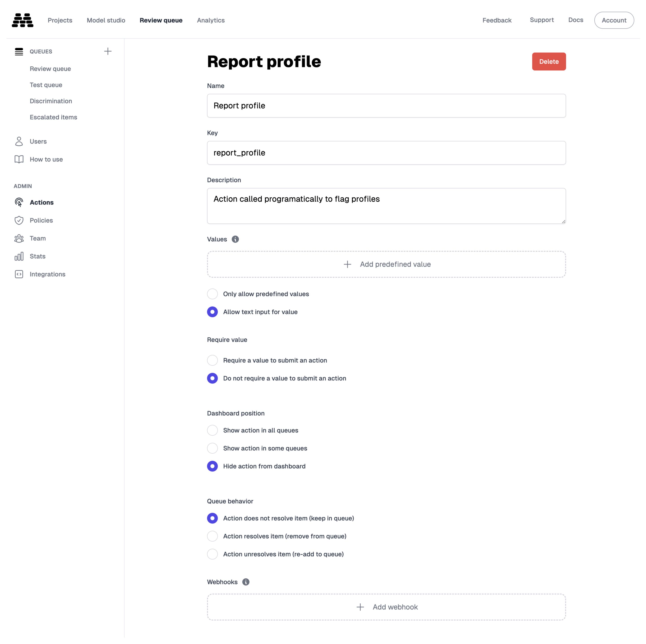Select Require a value to submit
This screenshot has width=646, height=644.
coord(212,360)
